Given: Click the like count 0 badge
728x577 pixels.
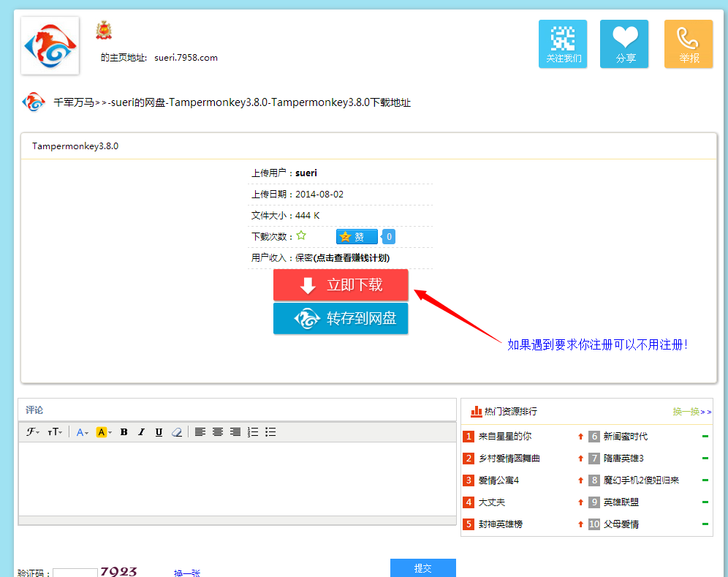Looking at the screenshot, I should pyautogui.click(x=389, y=237).
